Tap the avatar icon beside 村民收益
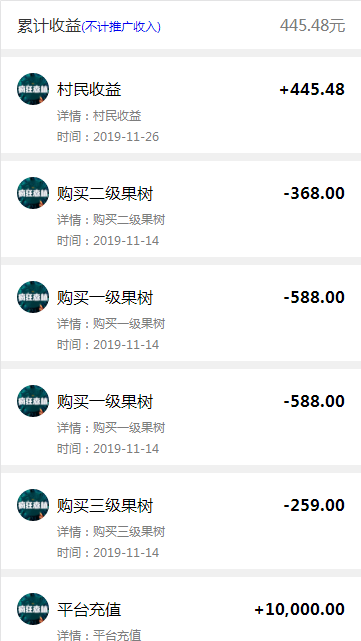Image resolution: width=361 pixels, height=641 pixels. pyautogui.click(x=33, y=89)
